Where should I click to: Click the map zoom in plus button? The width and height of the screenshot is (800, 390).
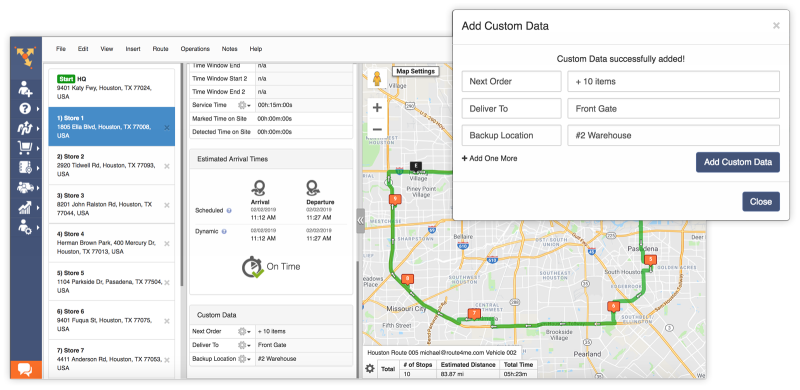coord(377,108)
